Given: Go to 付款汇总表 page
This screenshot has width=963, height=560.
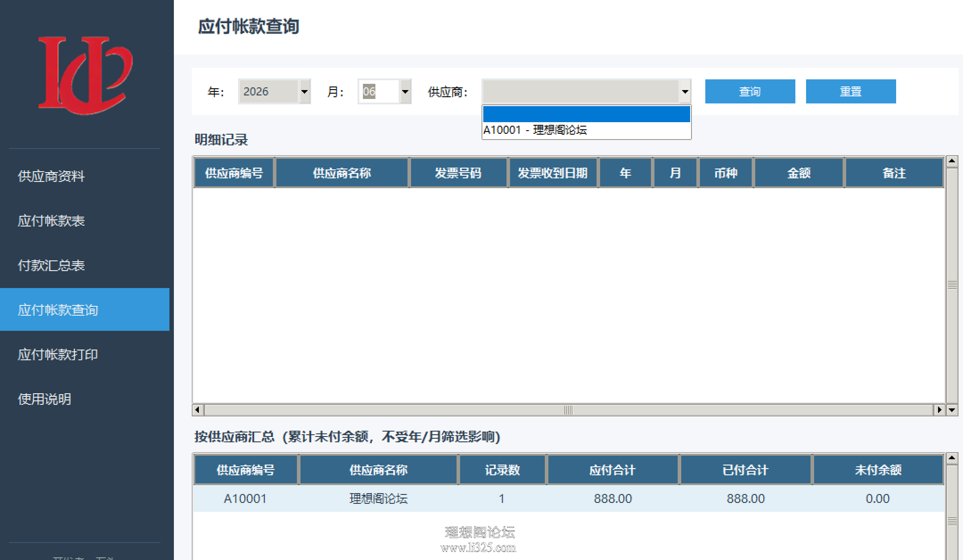Looking at the screenshot, I should (85, 265).
